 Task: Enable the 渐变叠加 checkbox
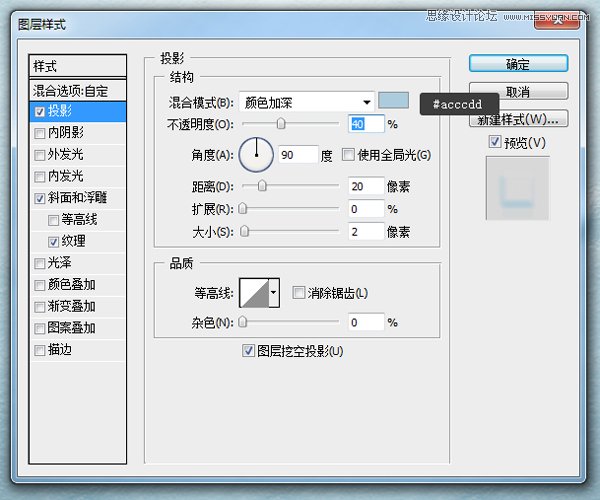40,307
